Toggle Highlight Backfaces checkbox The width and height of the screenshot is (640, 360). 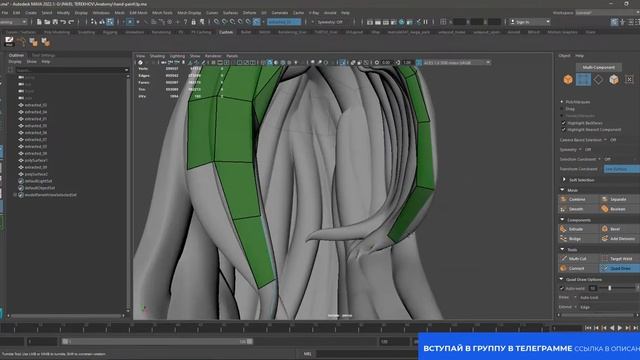coord(564,123)
